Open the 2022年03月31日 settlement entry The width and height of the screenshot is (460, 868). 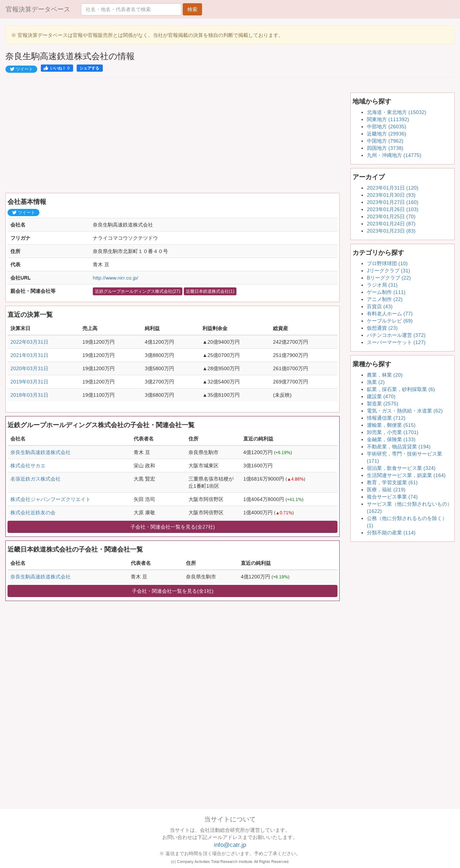(29, 342)
